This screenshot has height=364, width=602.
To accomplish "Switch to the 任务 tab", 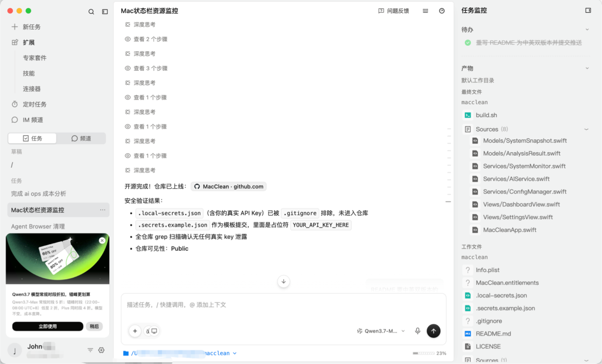I will pyautogui.click(x=32, y=138).
